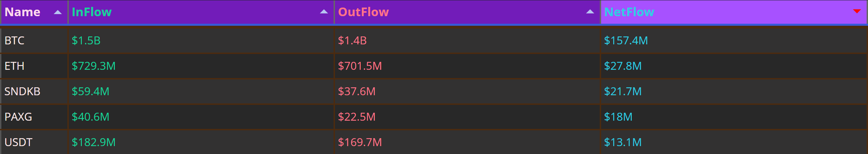Click USDT outflow value $169.7M
The height and width of the screenshot is (154, 868).
click(x=360, y=142)
